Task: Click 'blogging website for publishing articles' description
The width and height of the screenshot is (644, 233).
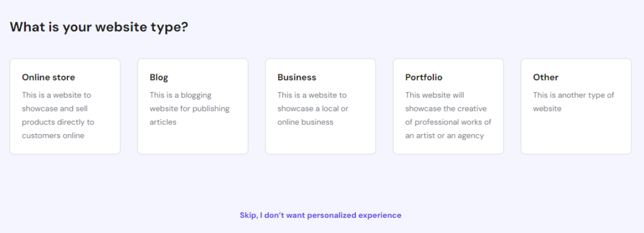Action: [189, 108]
